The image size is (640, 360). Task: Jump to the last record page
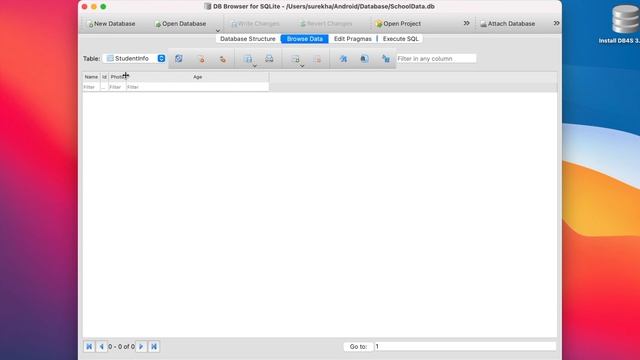pos(154,347)
